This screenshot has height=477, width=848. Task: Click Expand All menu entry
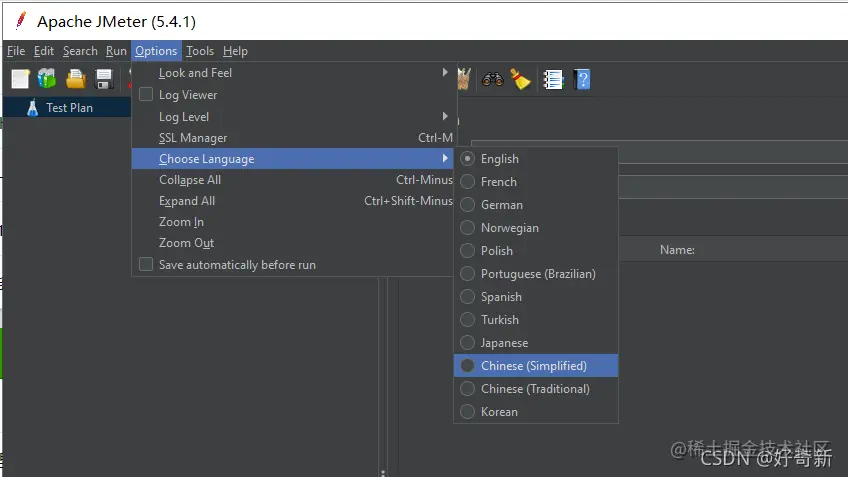point(293,201)
